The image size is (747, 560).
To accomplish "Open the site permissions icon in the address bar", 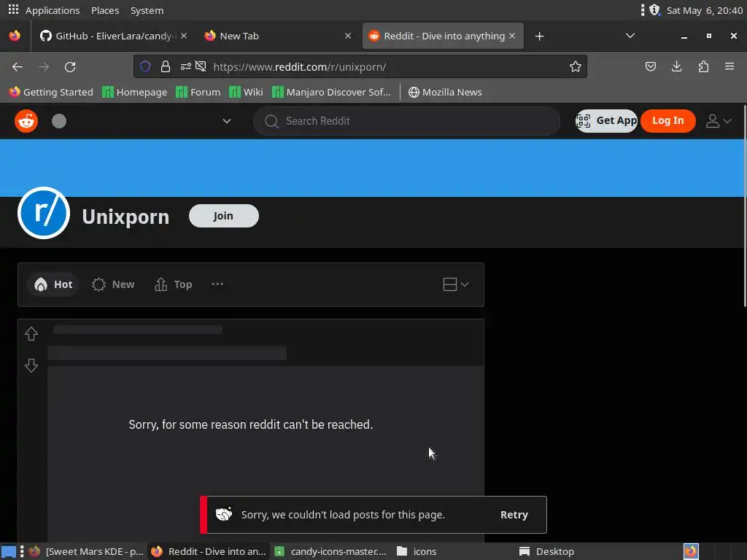I will (186, 66).
